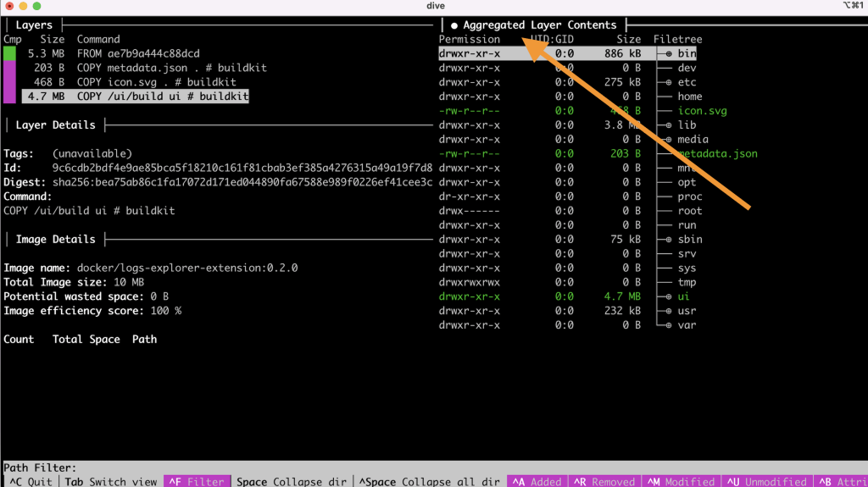The height and width of the screenshot is (487, 868).
Task: Select the FROM ae7b9a444c88dcd layer
Action: [138, 53]
